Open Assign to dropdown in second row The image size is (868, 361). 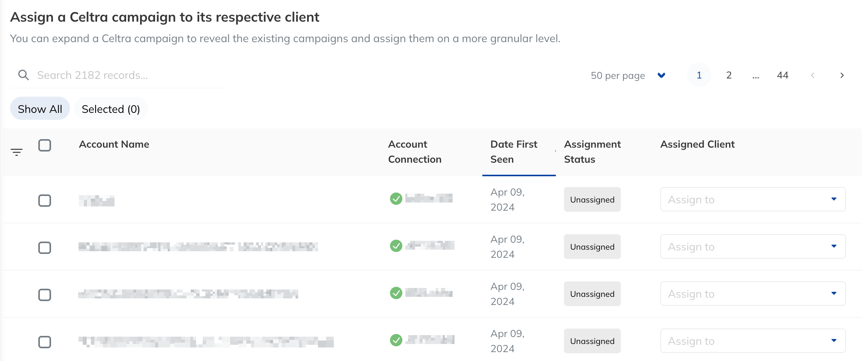pos(753,247)
